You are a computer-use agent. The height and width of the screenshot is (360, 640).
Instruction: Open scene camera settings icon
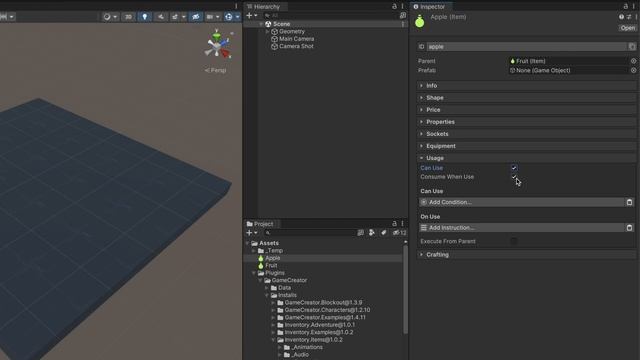click(210, 17)
